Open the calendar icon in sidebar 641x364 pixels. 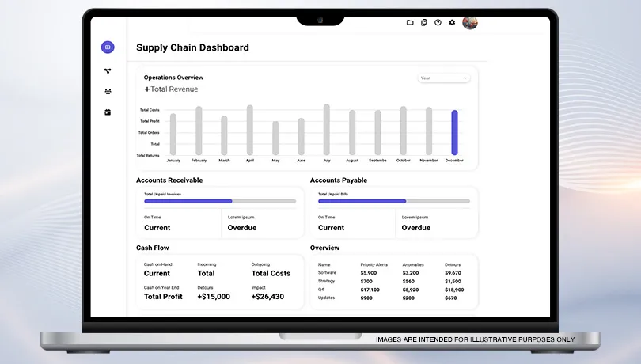click(108, 112)
